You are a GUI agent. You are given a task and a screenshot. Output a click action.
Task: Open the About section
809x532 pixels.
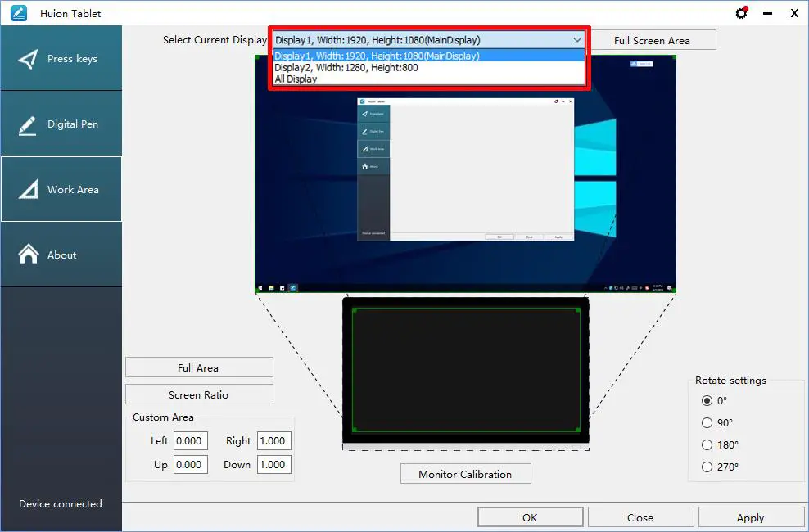click(x=61, y=255)
